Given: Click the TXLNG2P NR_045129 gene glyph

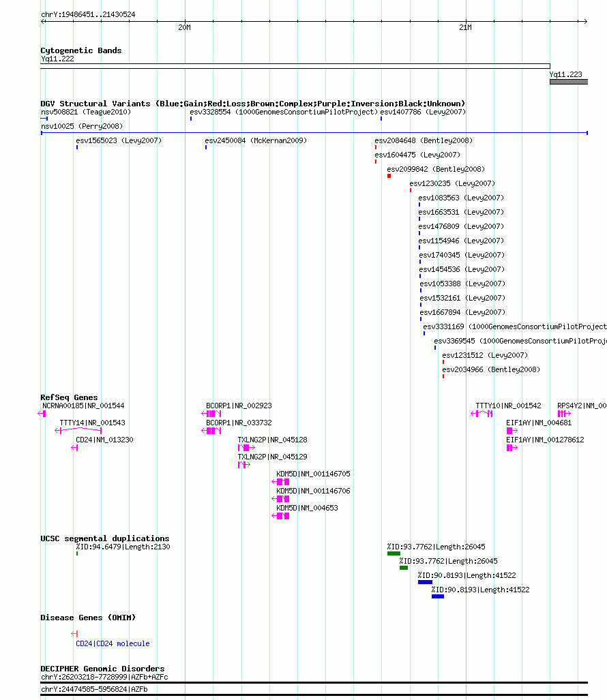Looking at the screenshot, I should (x=244, y=465).
